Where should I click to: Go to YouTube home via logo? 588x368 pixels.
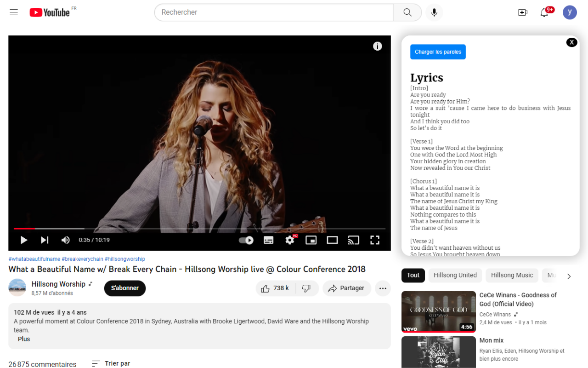pos(50,12)
